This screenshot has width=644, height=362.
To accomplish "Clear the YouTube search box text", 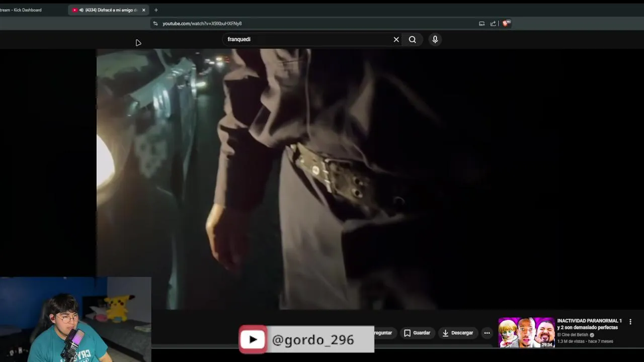I will tap(396, 39).
